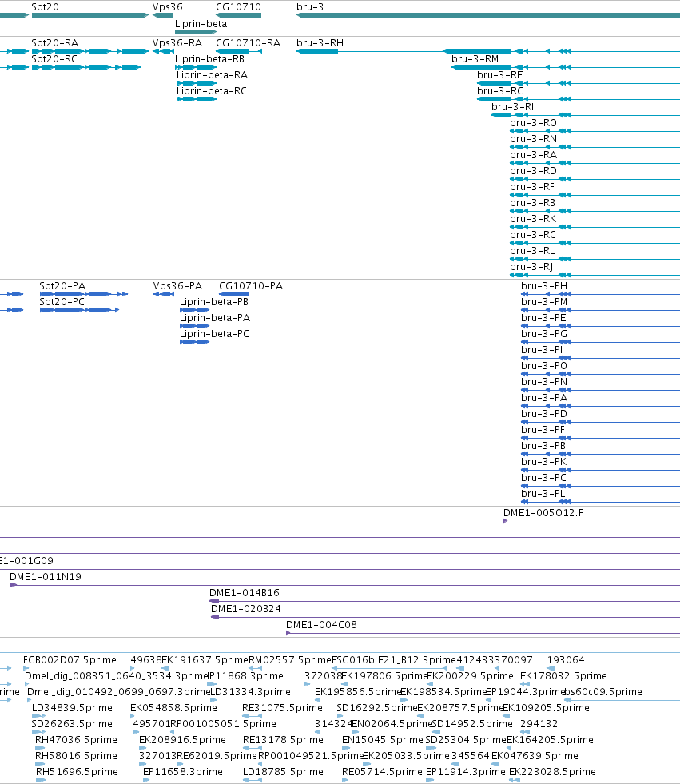Select transcript bru-3-RG

(x=500, y=91)
